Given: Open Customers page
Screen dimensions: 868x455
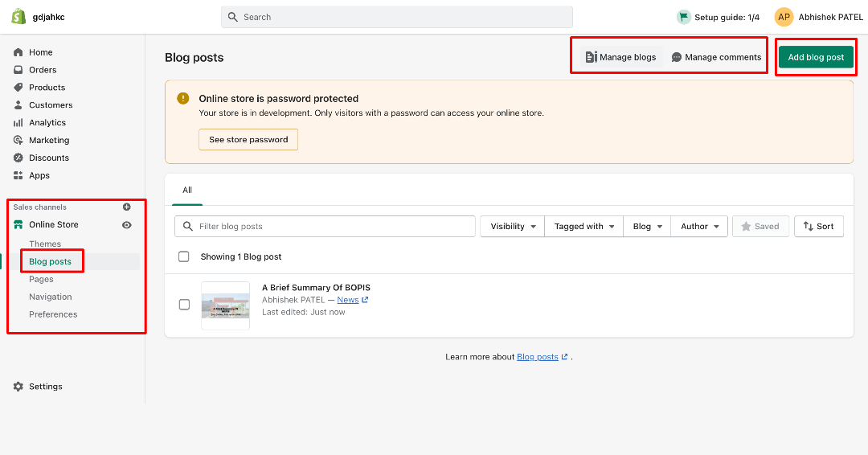Looking at the screenshot, I should coord(51,105).
